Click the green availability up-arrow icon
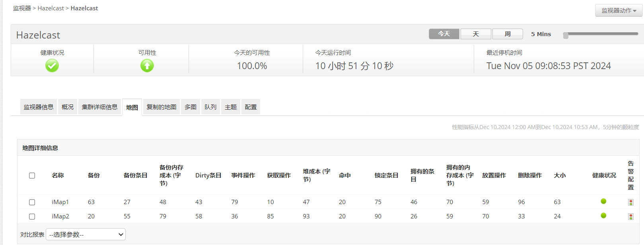Image resolution: width=644 pixels, height=245 pixels. tap(147, 66)
